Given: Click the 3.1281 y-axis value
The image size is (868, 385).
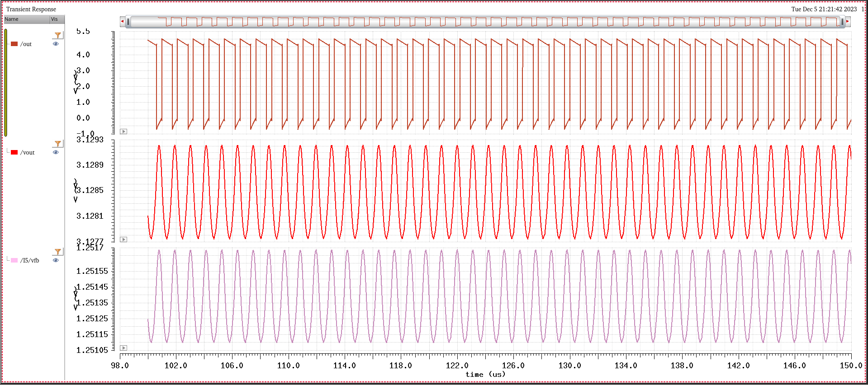Looking at the screenshot, I should click(90, 216).
